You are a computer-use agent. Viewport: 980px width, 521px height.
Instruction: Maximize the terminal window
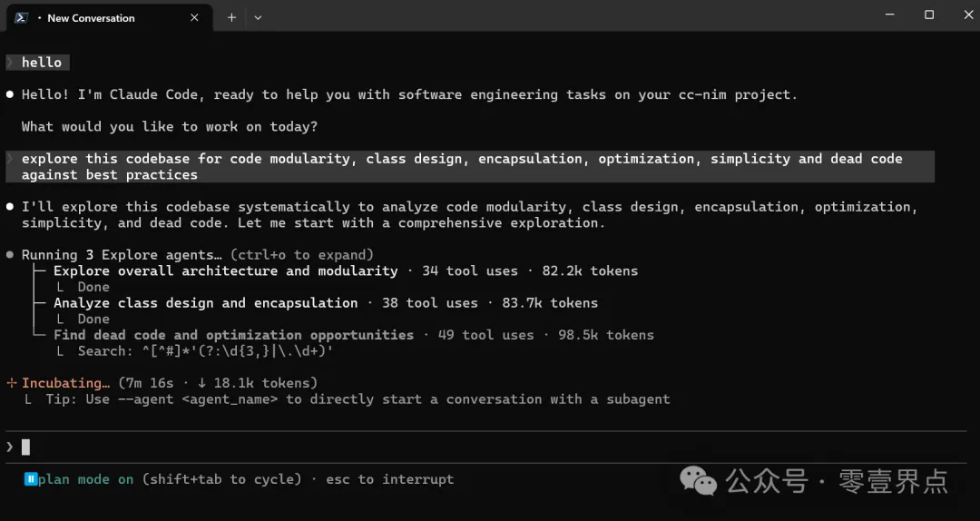tap(929, 15)
